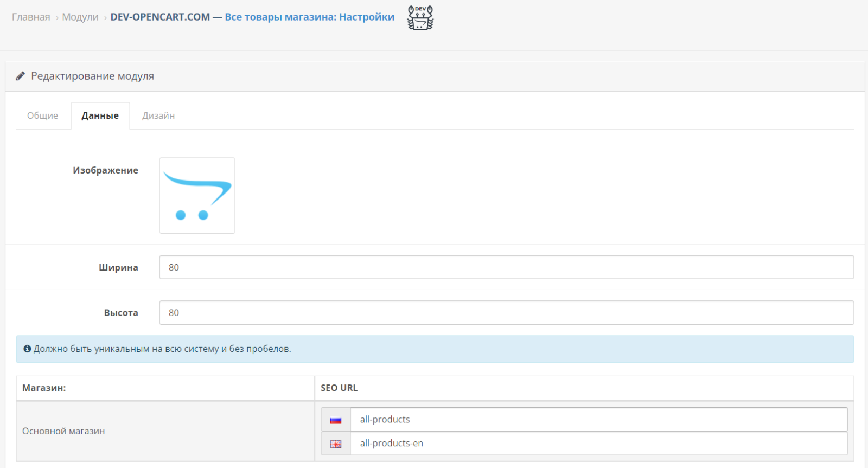
Task: Click the Магазин: column header
Action: pyautogui.click(x=44, y=388)
